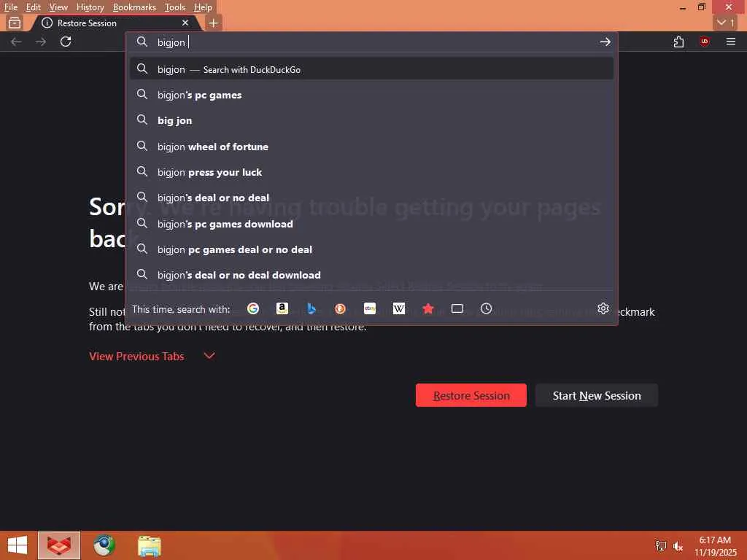This screenshot has width=747, height=560.
Task: Click the Restore Session button
Action: tap(471, 395)
